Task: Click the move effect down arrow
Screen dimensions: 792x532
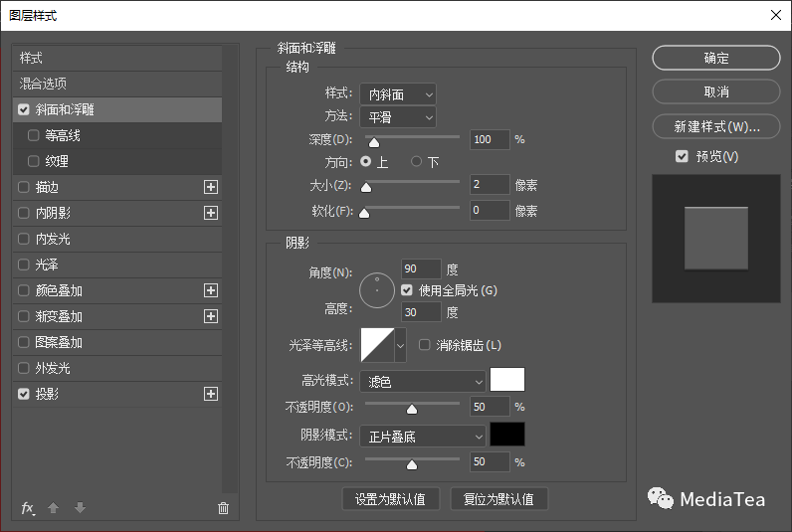Action: [x=80, y=507]
